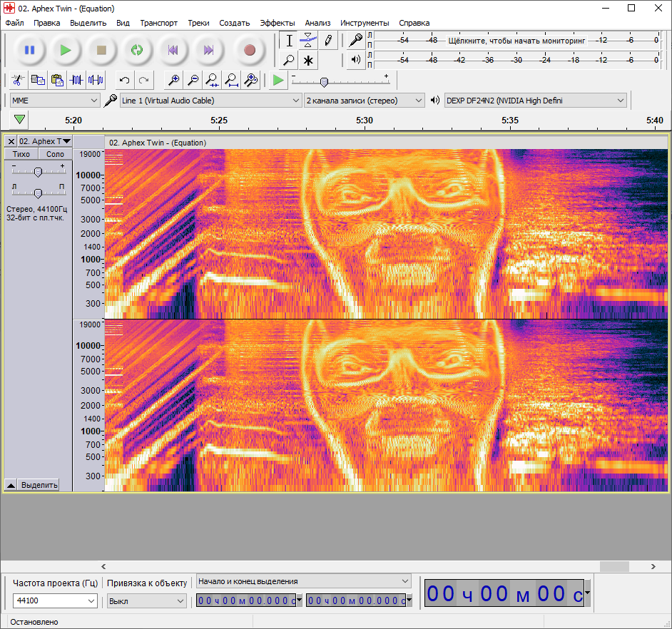Toggle the Тихо (mute) track button
The image size is (672, 629).
(x=21, y=154)
